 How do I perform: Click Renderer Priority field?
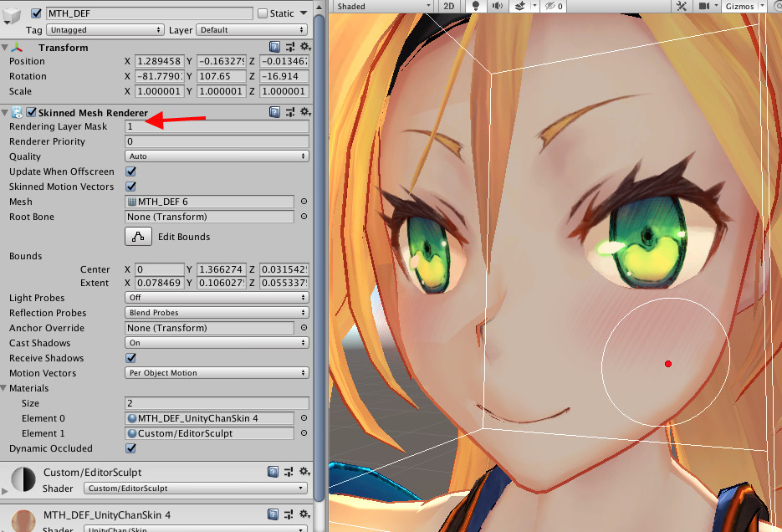point(217,141)
